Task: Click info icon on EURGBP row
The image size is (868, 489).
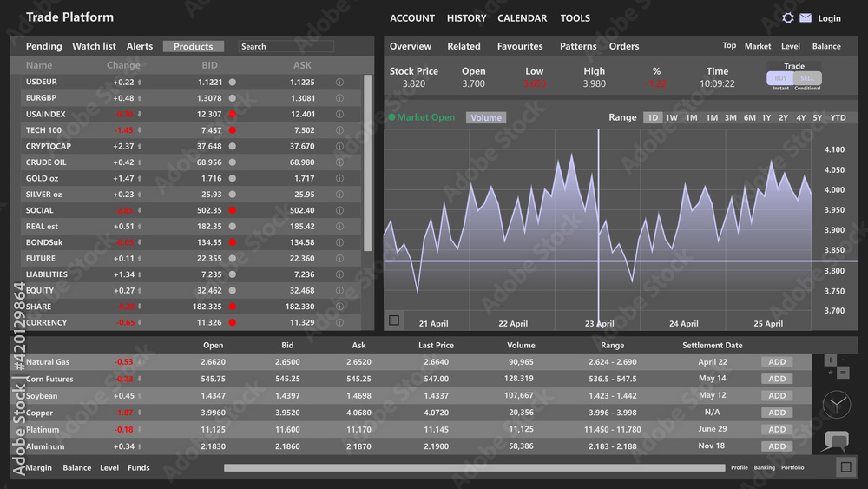Action: tap(339, 98)
